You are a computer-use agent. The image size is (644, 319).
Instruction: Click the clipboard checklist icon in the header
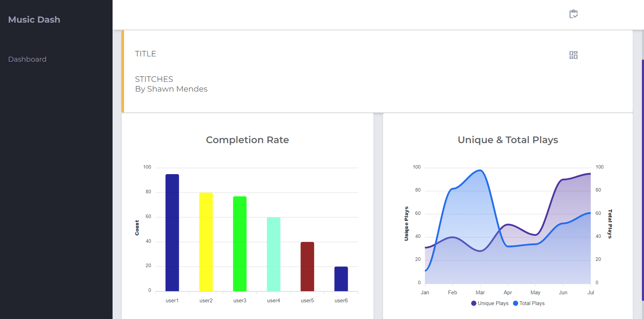(x=573, y=14)
